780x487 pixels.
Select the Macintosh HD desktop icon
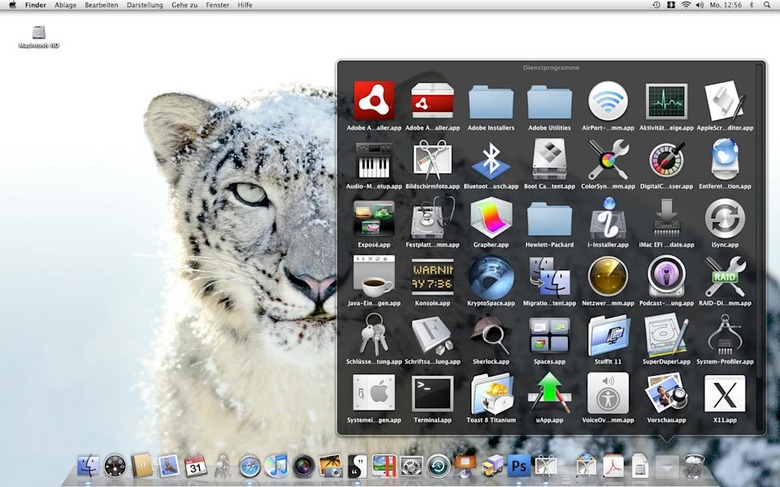(39, 37)
